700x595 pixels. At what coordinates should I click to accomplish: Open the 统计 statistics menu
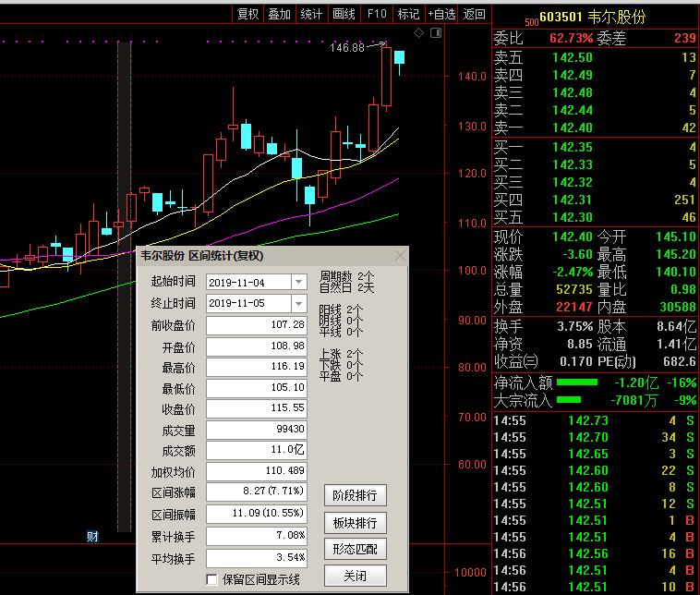click(311, 14)
